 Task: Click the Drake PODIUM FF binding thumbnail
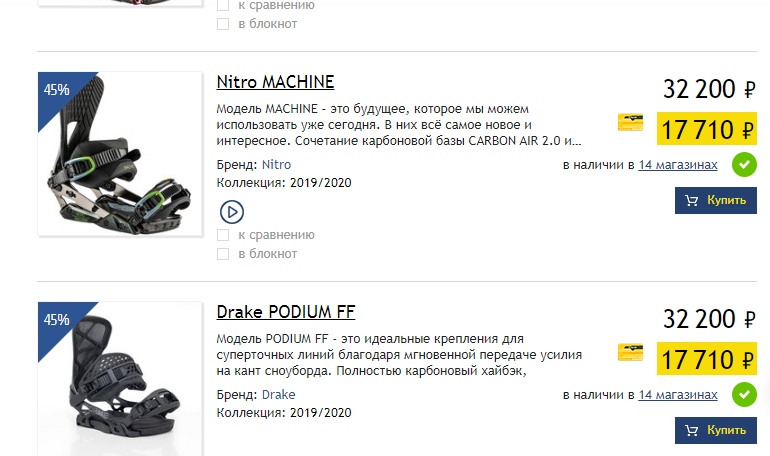click(120, 379)
